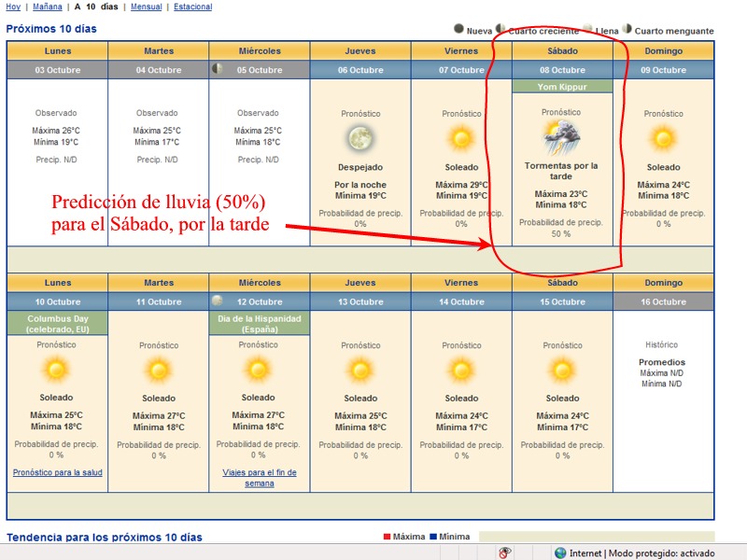Open the Mensual forecast view

(x=146, y=7)
